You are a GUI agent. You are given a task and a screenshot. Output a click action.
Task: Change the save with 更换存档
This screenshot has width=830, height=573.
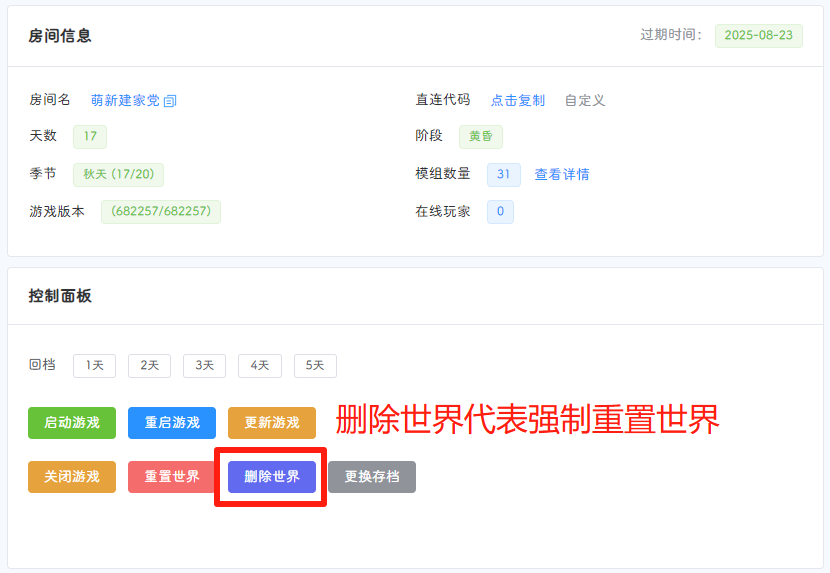click(x=372, y=477)
